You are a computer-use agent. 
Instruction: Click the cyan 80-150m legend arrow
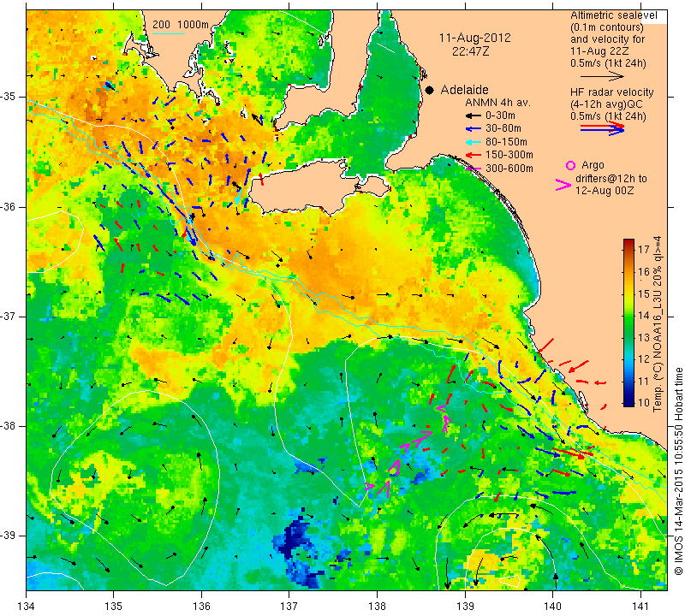point(473,142)
